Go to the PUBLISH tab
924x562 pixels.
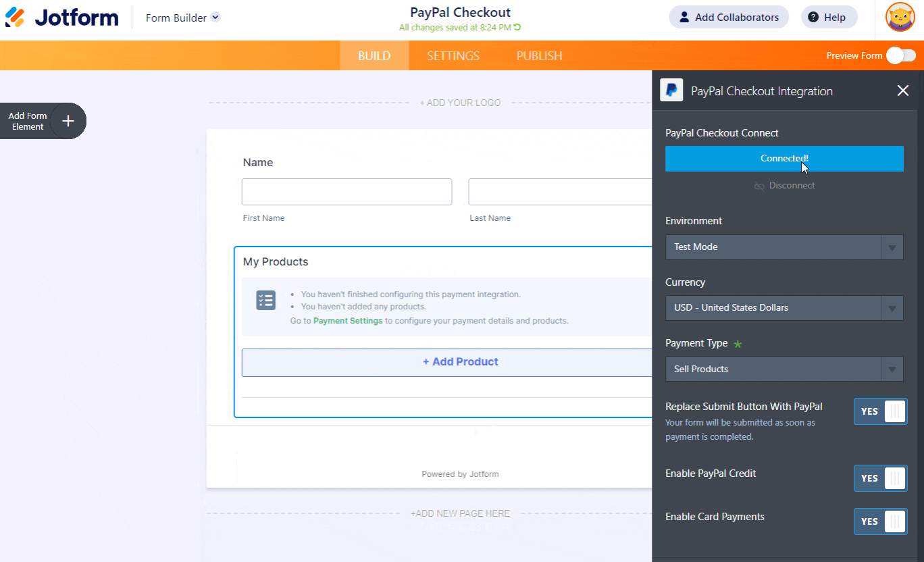[x=540, y=55]
